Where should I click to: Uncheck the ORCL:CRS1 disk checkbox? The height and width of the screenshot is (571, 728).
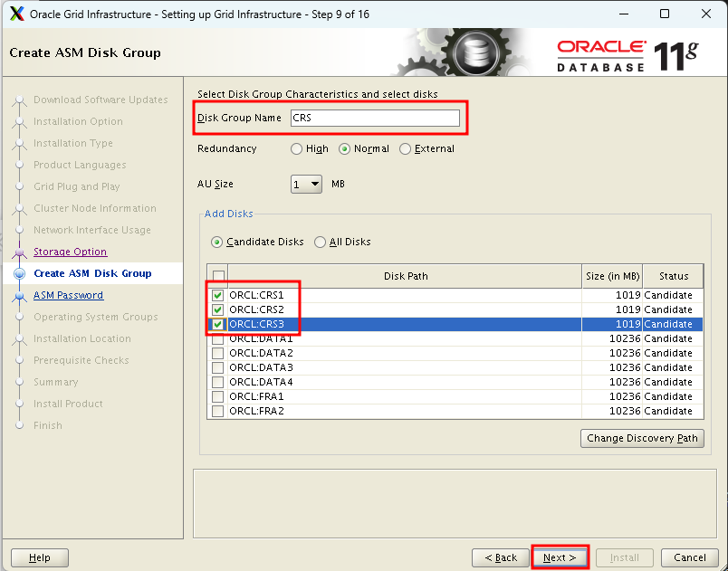tap(217, 295)
